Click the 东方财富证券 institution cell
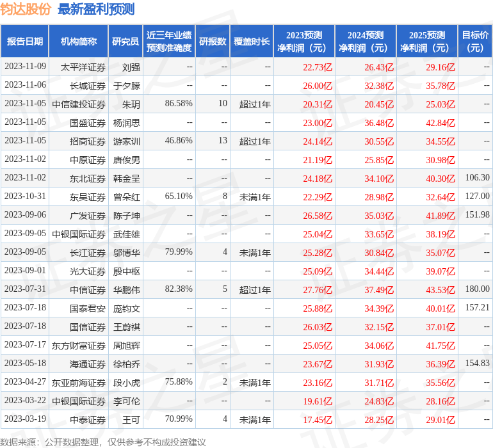493x448 pixels. pos(79,346)
